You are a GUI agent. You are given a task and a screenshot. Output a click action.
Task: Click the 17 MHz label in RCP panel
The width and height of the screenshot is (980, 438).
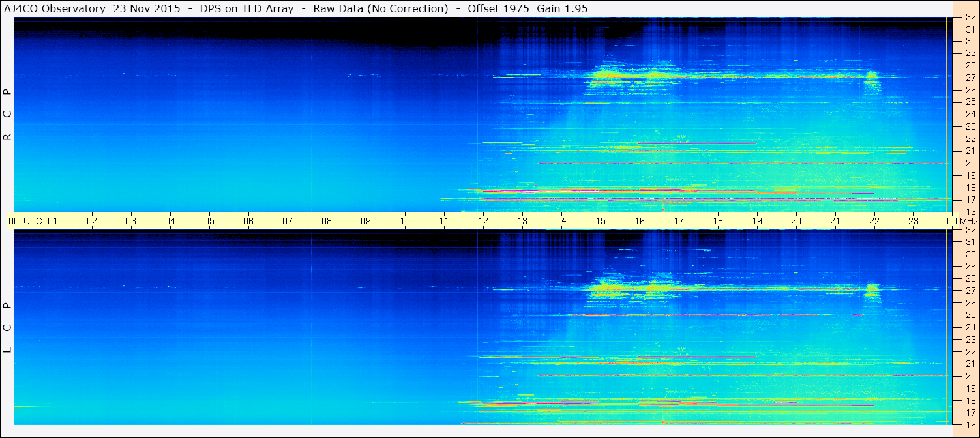pos(970,199)
